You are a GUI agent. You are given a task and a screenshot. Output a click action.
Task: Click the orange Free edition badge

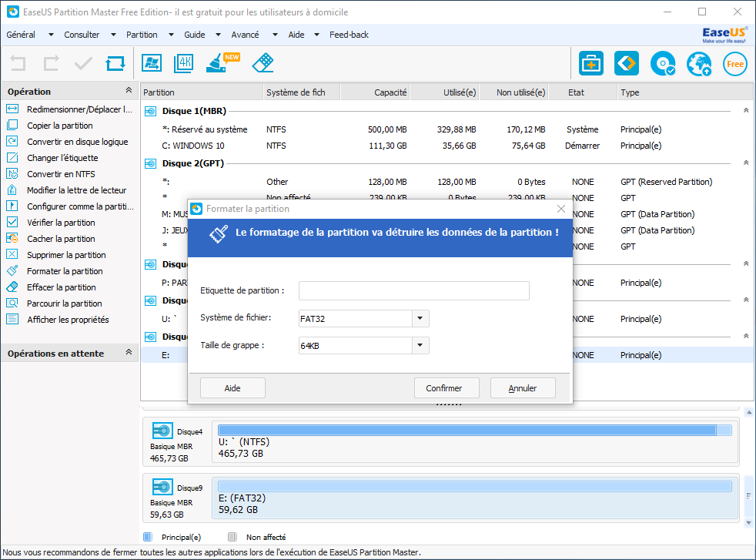[735, 64]
